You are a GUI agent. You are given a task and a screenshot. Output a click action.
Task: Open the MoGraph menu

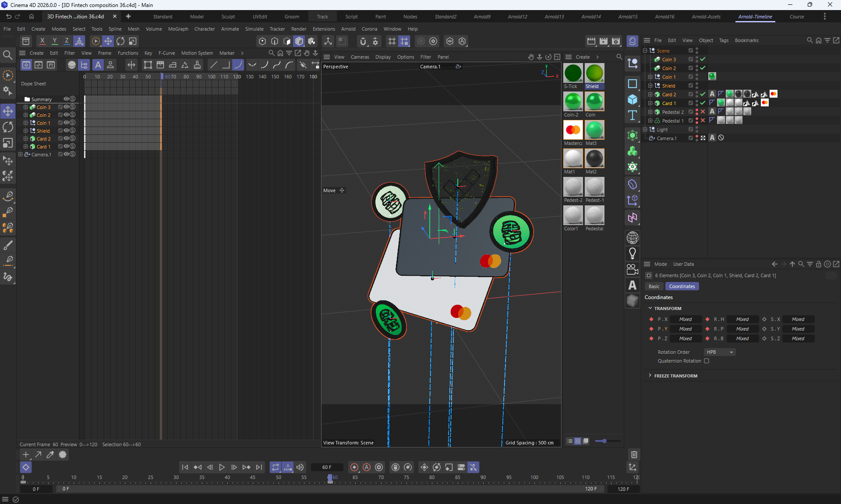[x=178, y=29]
